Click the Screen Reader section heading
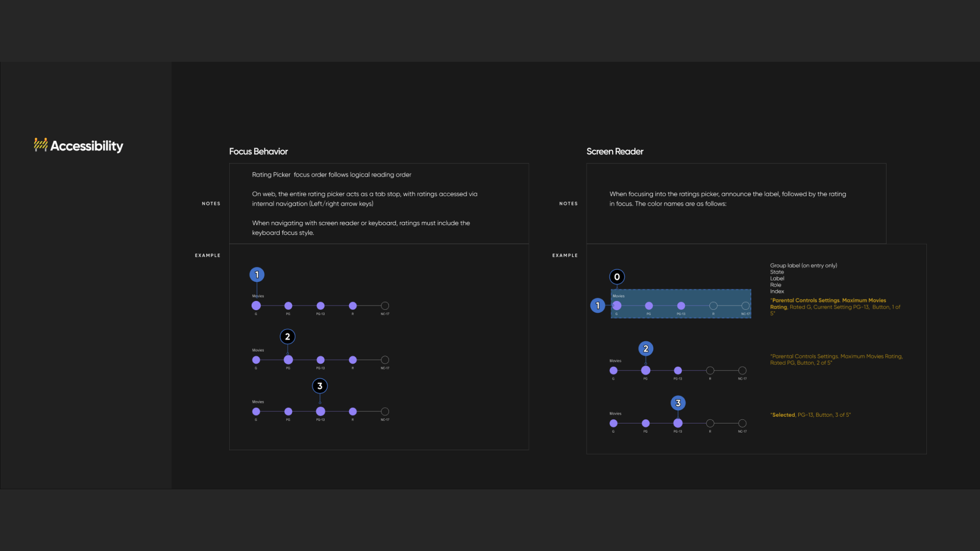980x551 pixels. (615, 152)
